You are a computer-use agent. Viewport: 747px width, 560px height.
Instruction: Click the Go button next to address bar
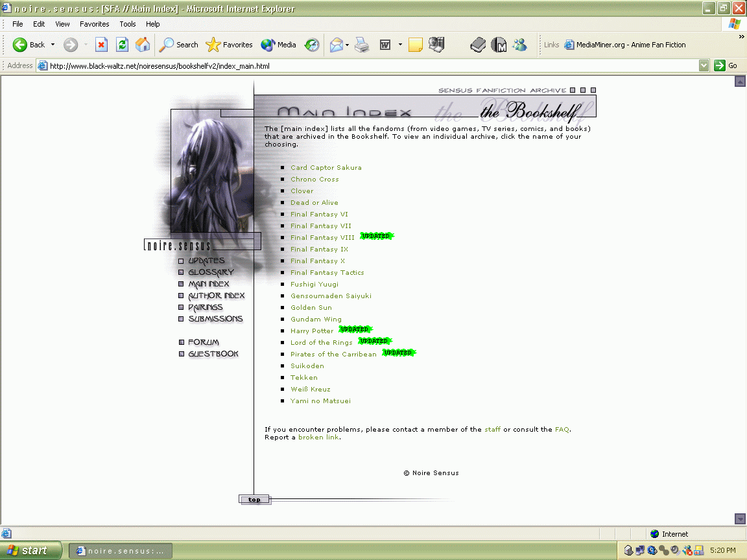726,65
